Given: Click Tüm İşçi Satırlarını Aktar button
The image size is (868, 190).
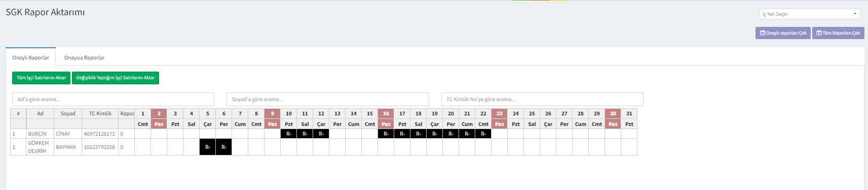Looking at the screenshot, I should pos(41,78).
